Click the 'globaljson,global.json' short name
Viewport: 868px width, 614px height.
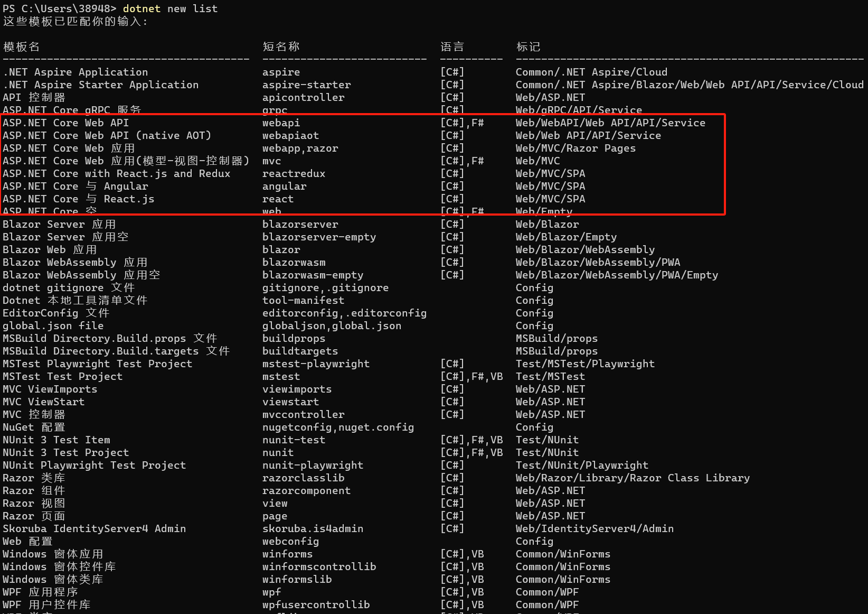click(x=332, y=325)
